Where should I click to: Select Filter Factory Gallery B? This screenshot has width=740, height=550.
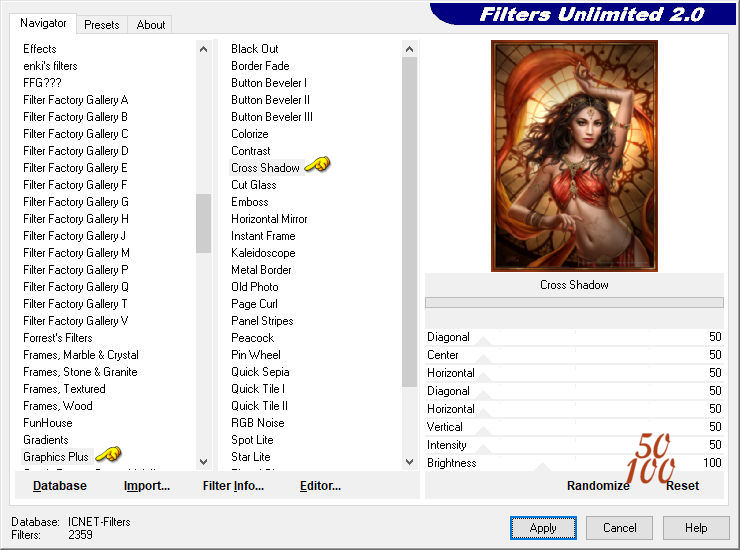[x=76, y=117]
